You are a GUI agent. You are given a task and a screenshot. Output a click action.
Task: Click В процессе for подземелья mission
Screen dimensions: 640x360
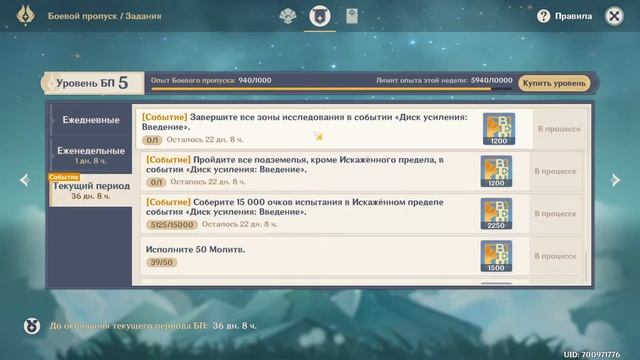(x=555, y=171)
